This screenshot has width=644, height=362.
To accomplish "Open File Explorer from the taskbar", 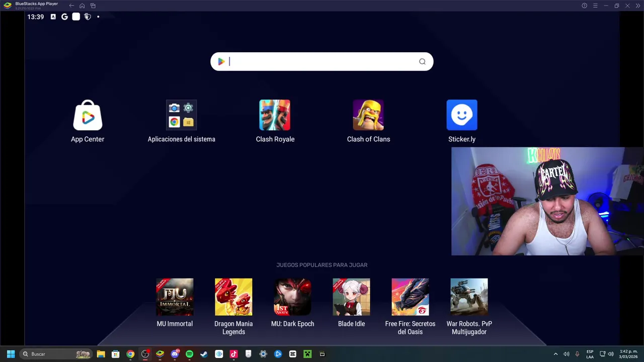I will [101, 354].
